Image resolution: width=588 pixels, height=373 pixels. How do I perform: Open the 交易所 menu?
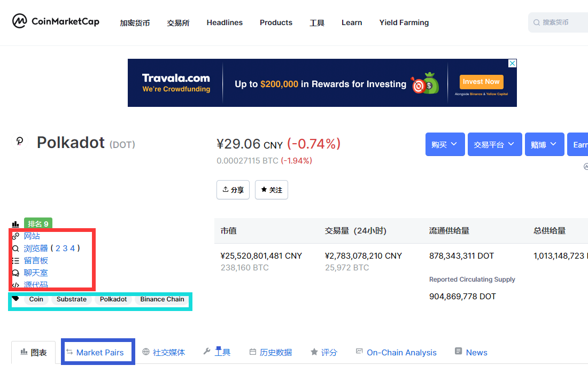(x=178, y=23)
